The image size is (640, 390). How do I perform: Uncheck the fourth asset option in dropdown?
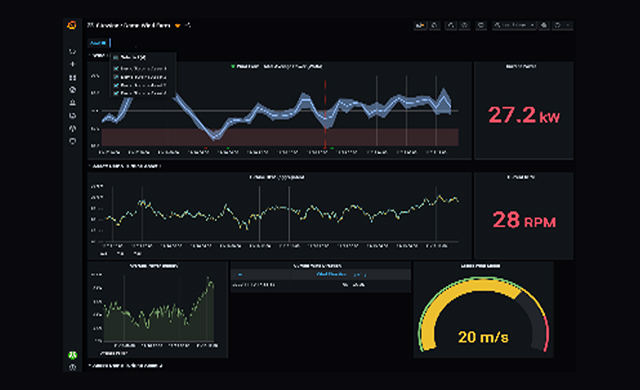pyautogui.click(x=116, y=93)
